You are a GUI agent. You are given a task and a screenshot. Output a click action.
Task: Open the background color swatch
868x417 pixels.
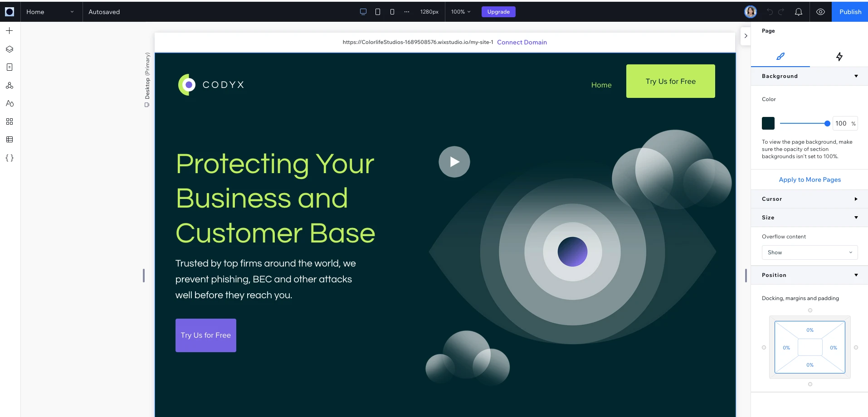coord(768,123)
